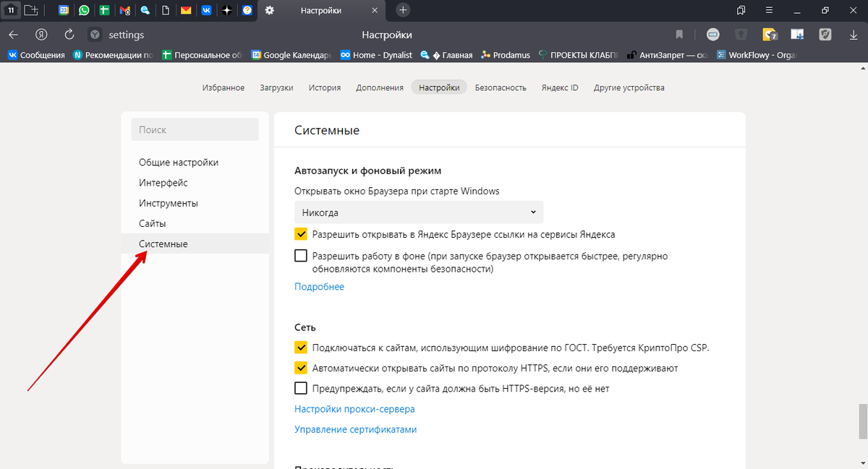
Task: Open Yandex home via the Я button
Action: tap(41, 34)
